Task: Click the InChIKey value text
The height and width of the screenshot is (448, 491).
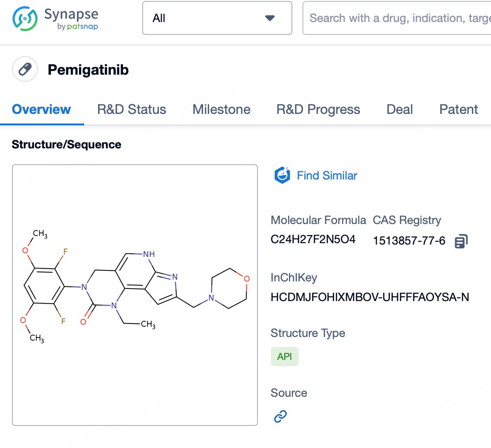Action: [x=369, y=297]
